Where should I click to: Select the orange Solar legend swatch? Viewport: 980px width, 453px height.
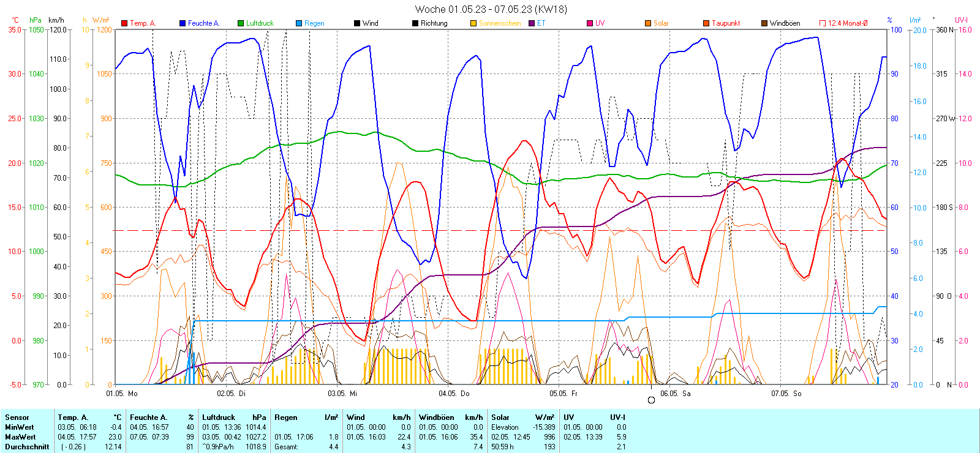point(648,23)
